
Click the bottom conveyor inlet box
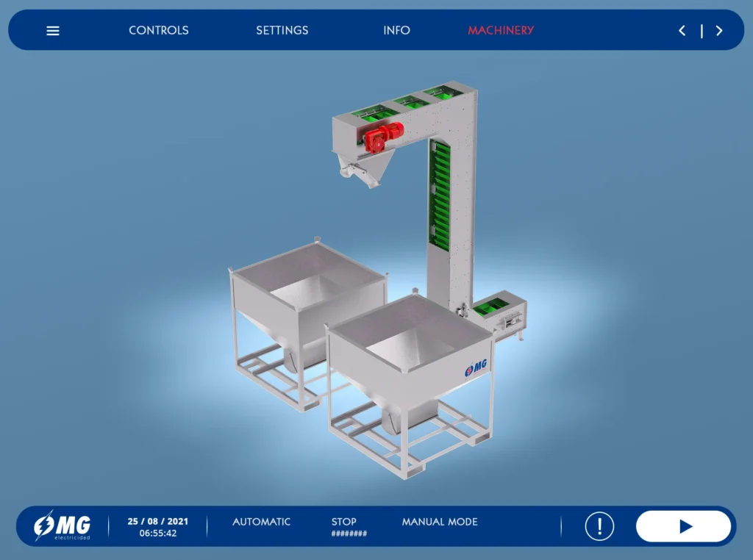[x=499, y=315]
